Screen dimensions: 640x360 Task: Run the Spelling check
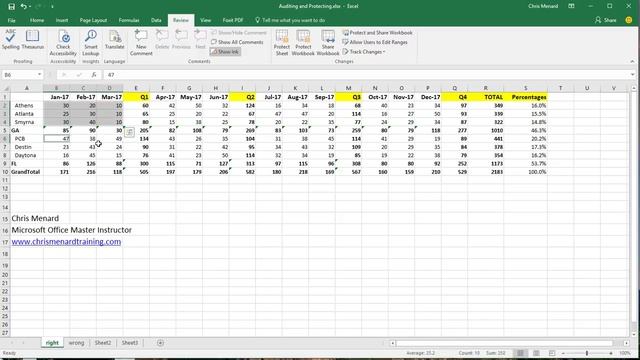pyautogui.click(x=11, y=40)
